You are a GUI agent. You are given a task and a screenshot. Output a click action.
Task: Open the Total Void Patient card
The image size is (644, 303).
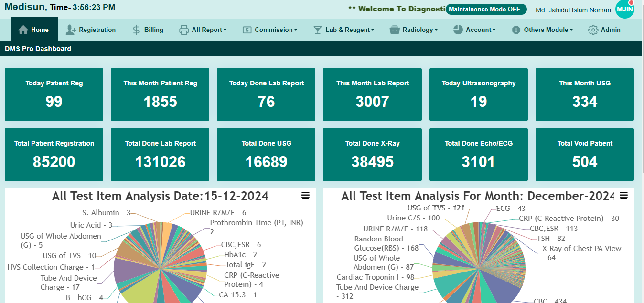coord(585,155)
